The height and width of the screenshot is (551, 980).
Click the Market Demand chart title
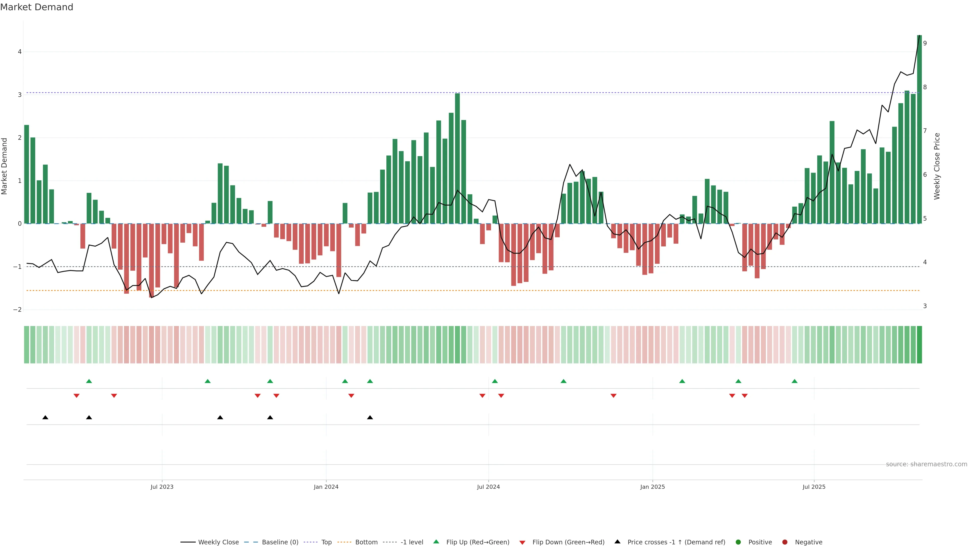[36, 7]
